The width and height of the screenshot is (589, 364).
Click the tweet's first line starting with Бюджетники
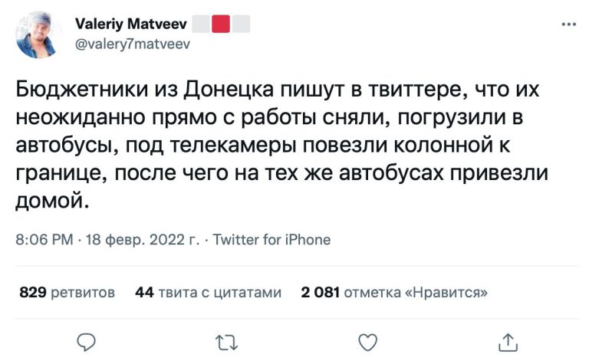[x=277, y=90]
